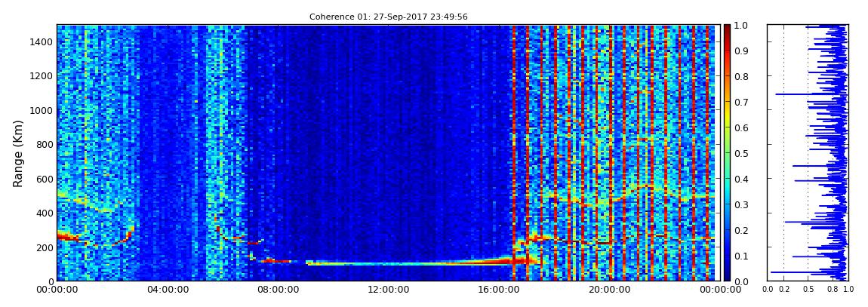The height and width of the screenshot is (307, 868).
Task: Click the 1200 tick label on range axis
Action: [41, 76]
